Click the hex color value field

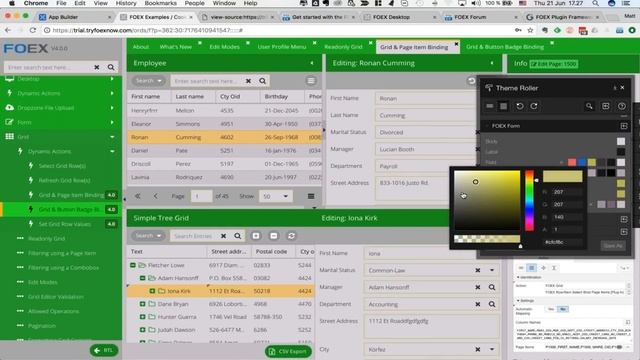(562, 242)
